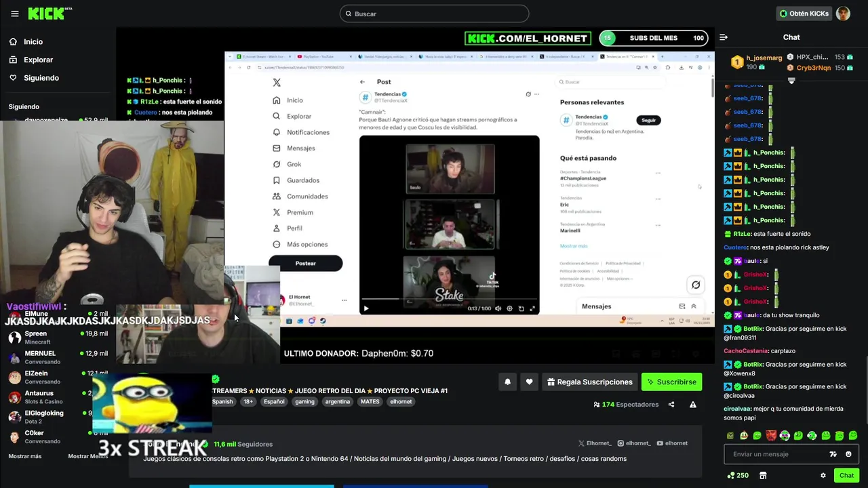Click the 11,6 mil Seguidores count
Image resolution: width=868 pixels, height=488 pixels.
[x=243, y=445]
